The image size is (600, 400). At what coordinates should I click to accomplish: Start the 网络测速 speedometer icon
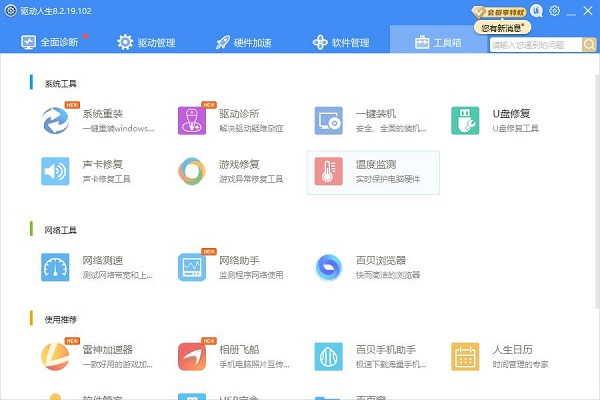[55, 267]
